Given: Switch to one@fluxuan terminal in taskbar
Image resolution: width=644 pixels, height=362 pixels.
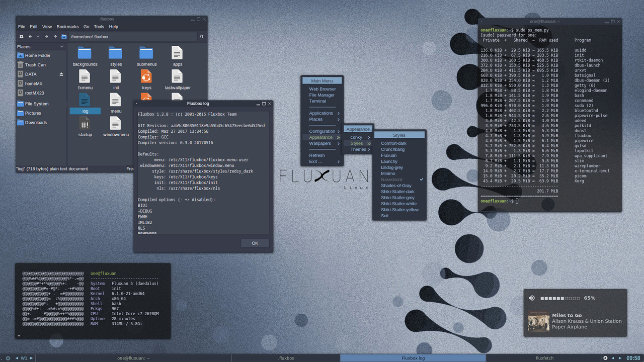Looking at the screenshot, I should pyautogui.click(x=133, y=358).
